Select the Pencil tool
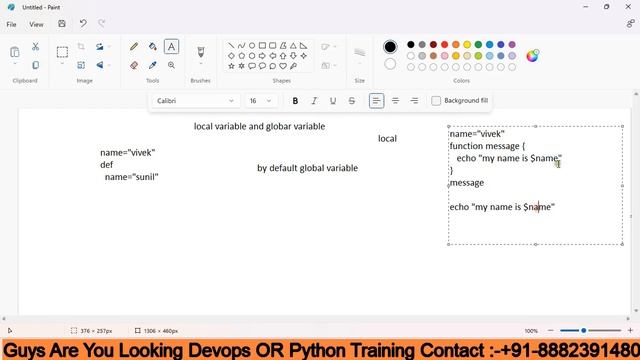 (134, 47)
